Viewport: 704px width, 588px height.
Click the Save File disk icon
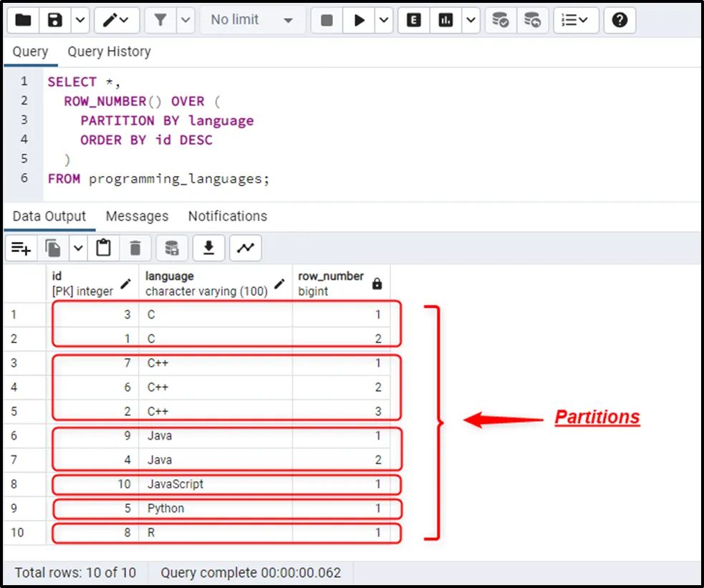55,20
